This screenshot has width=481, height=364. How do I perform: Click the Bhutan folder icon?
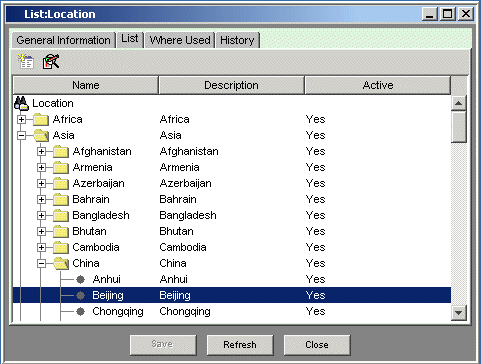(61, 231)
